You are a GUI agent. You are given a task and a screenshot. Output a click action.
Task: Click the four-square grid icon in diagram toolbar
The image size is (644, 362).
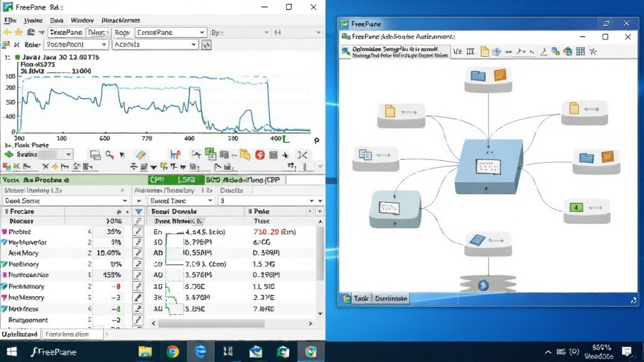580,52
